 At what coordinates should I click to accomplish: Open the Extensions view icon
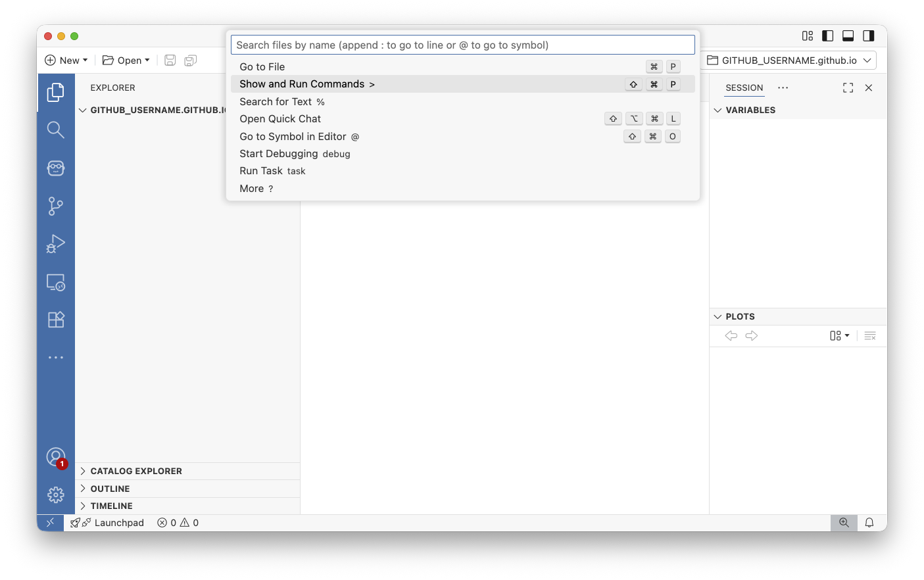[x=56, y=320]
